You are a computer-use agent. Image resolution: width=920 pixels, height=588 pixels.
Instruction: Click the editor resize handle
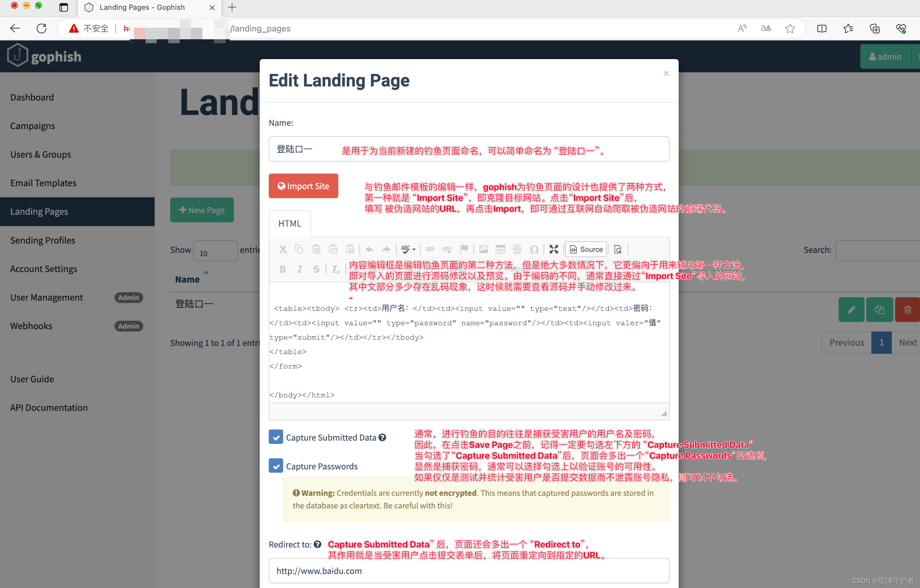pos(664,413)
